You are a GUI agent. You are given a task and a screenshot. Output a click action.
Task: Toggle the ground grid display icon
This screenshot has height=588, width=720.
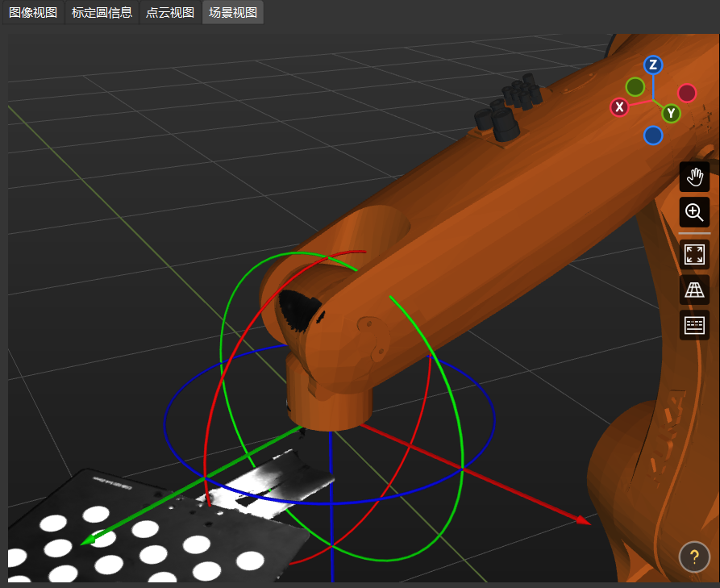pos(694,290)
